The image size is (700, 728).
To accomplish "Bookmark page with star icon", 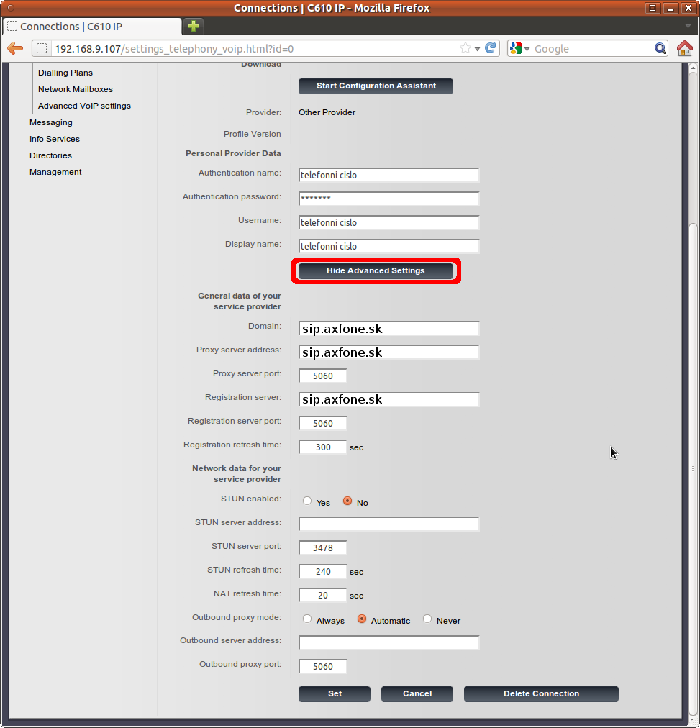I will [465, 48].
